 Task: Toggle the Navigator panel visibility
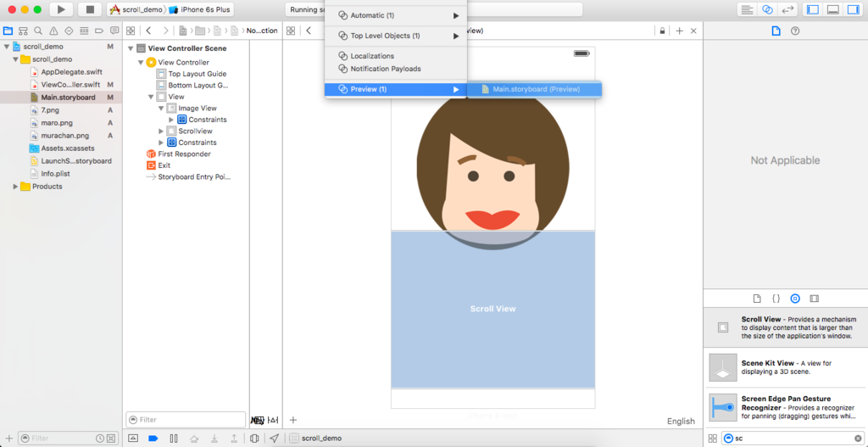[813, 9]
